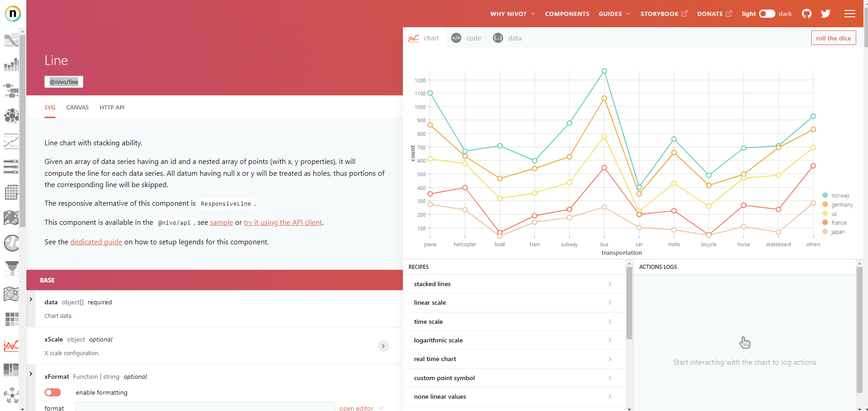Expand the open editor chevron

[381, 408]
